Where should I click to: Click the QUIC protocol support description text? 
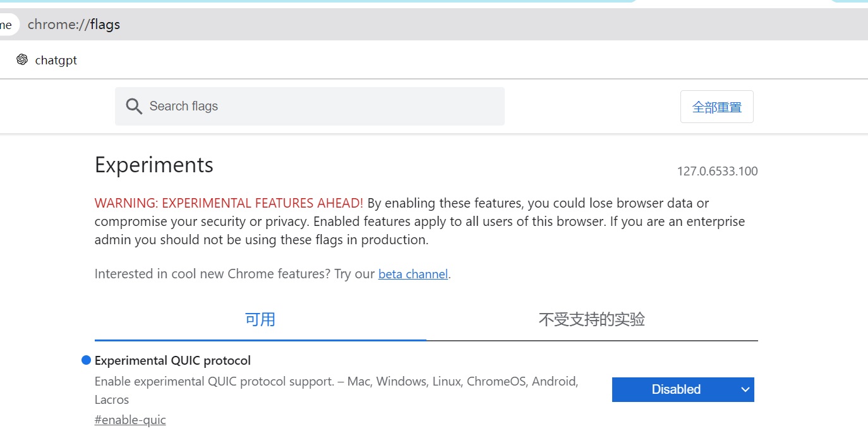(336, 382)
